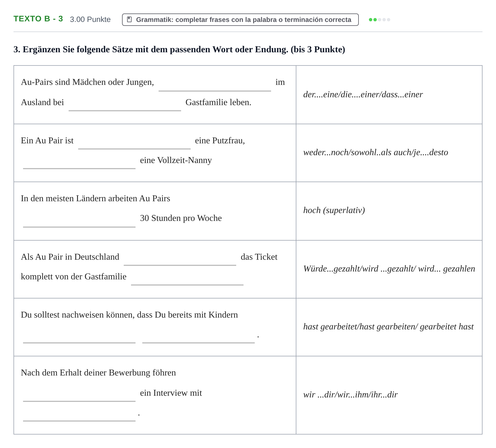Click the instruction '3. Ergänzen Sie folgende Sätze'
The image size is (496, 448).
[x=179, y=49]
